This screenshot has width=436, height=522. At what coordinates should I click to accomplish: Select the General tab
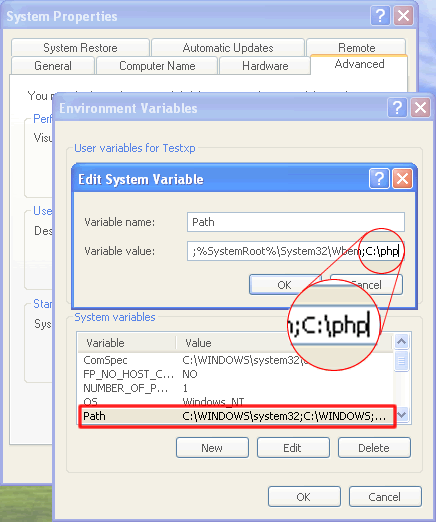(53, 66)
